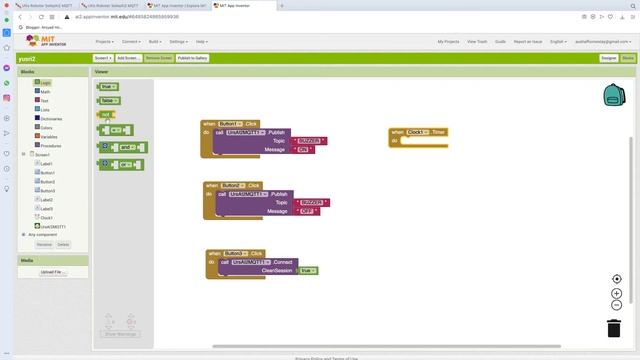
Task: Click the browser back arrow
Action: 20,17
